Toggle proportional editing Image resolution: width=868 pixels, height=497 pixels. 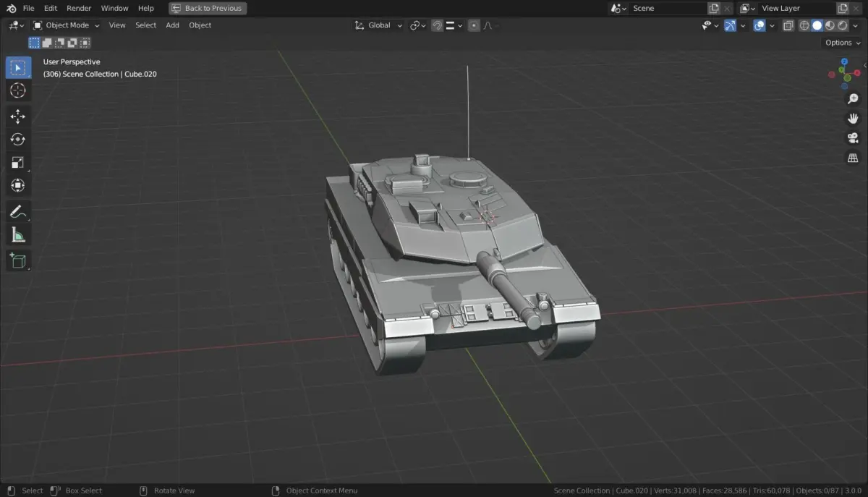(x=474, y=25)
